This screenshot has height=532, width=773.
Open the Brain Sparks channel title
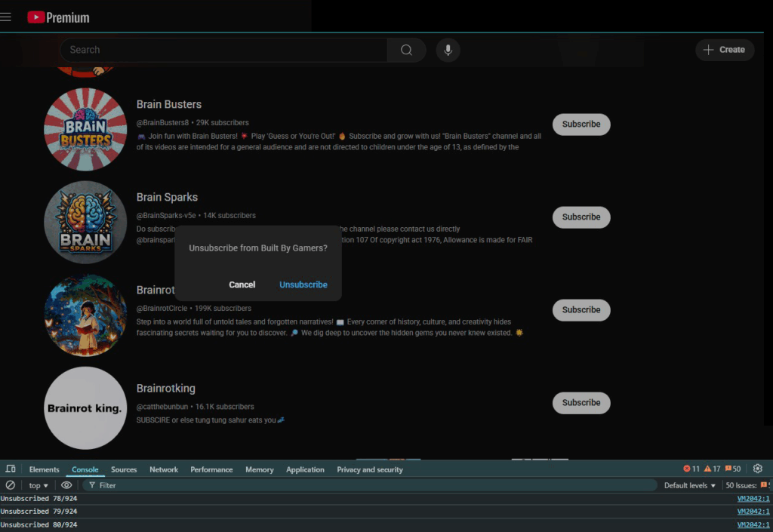(x=167, y=197)
